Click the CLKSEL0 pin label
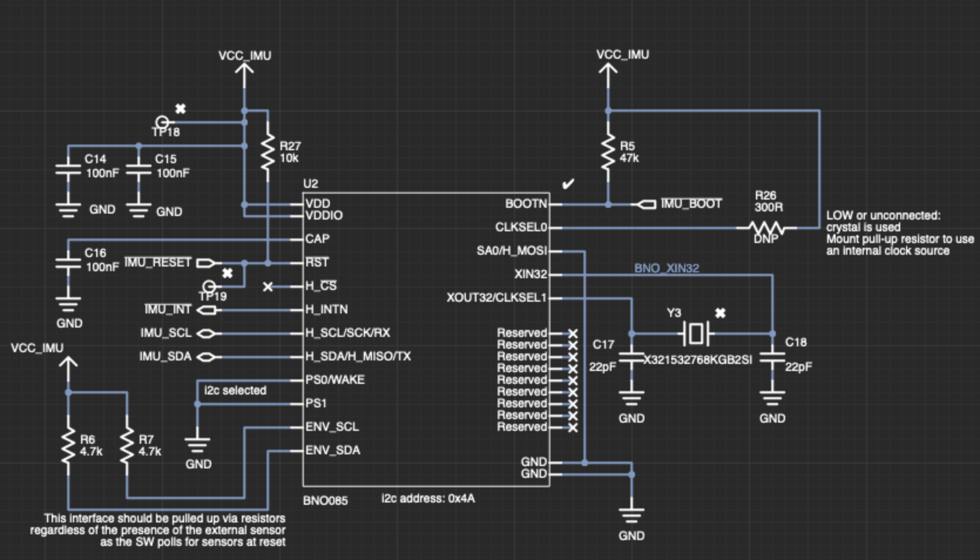Screen dimensions: 980x560 521,227
